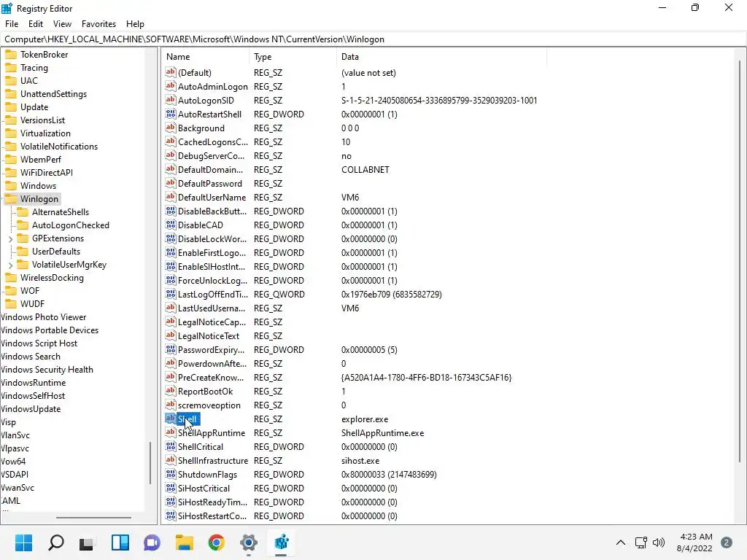
Task: Click the icon beside ShutdownFlags value
Action: pos(171,474)
